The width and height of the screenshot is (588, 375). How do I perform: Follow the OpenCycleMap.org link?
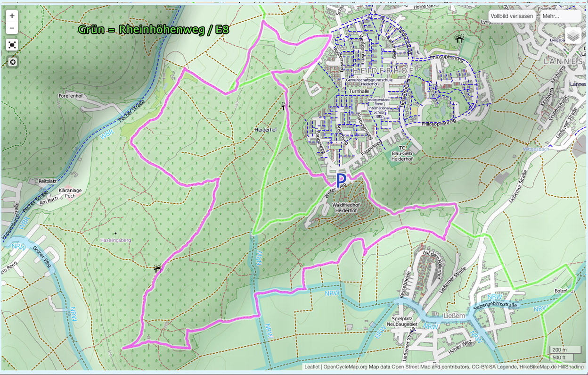coord(345,367)
